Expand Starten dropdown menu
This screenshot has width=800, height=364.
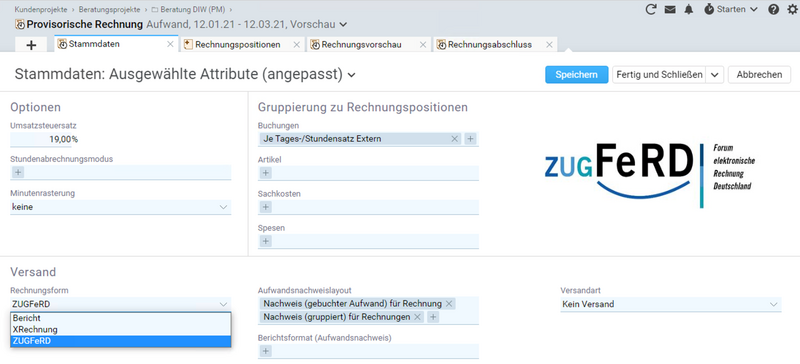click(x=754, y=10)
